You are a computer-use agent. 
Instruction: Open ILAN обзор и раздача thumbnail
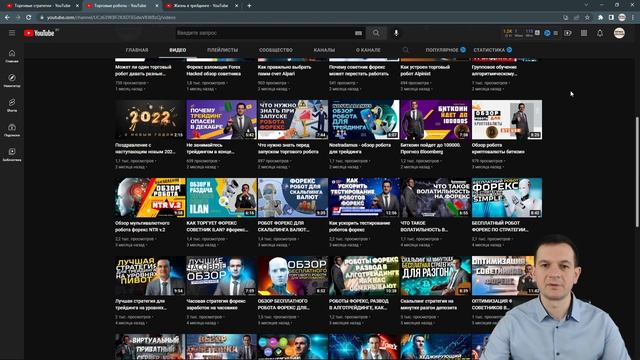tap(221, 198)
